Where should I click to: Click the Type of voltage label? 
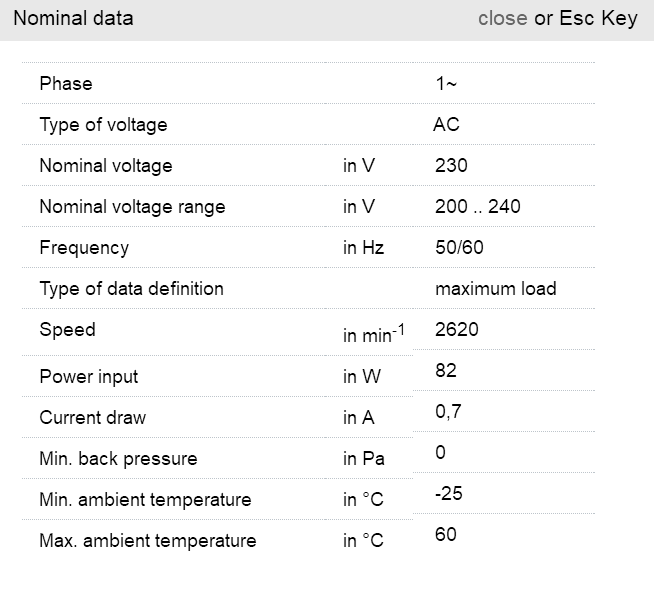point(103,125)
